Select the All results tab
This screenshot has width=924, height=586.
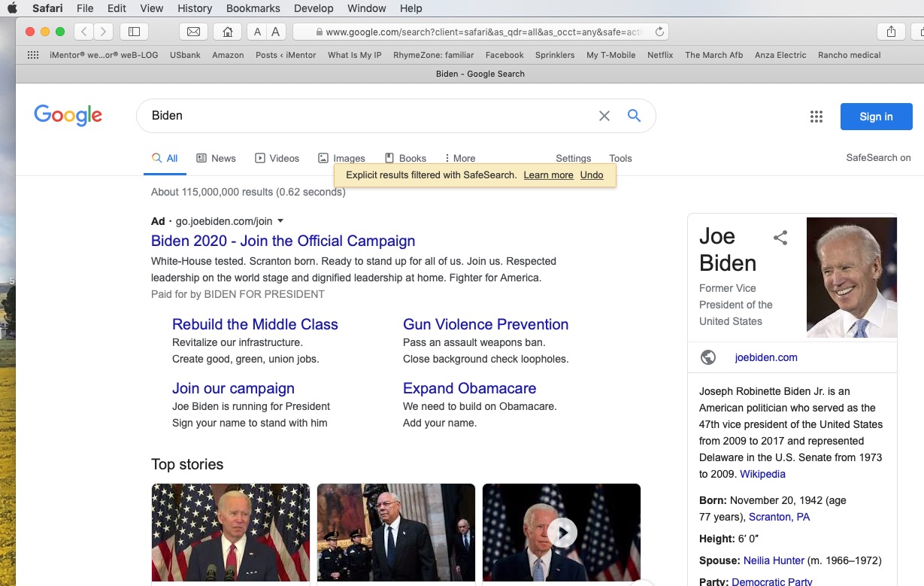pos(165,158)
